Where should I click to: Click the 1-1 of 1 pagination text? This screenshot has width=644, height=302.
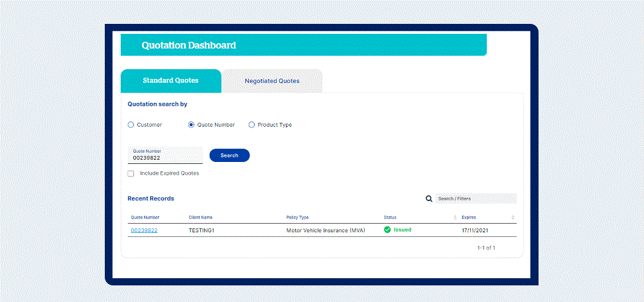coord(486,248)
